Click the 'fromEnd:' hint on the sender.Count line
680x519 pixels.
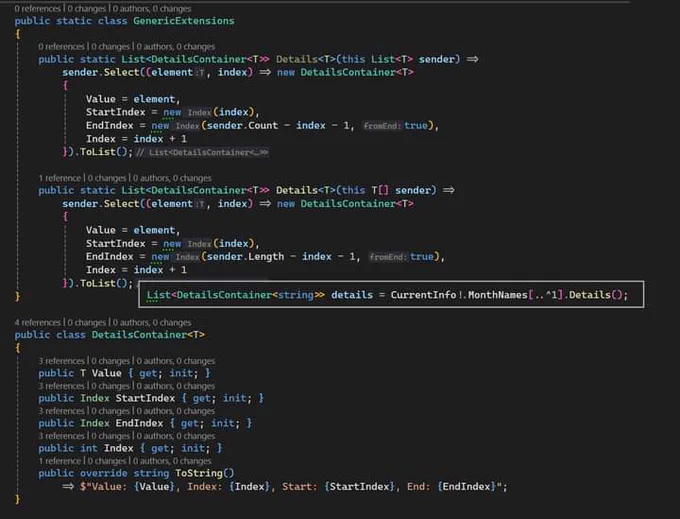(x=382, y=126)
